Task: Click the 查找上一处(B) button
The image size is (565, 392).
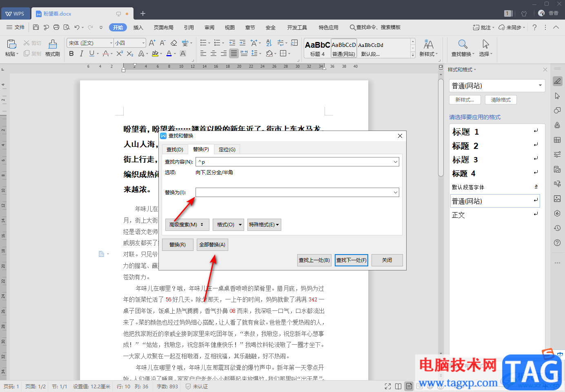Action: pyautogui.click(x=314, y=260)
